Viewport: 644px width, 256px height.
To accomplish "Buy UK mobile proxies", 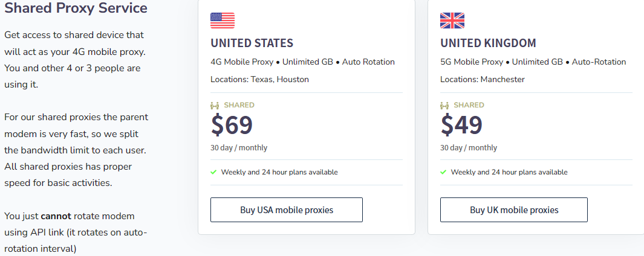I will click(514, 210).
